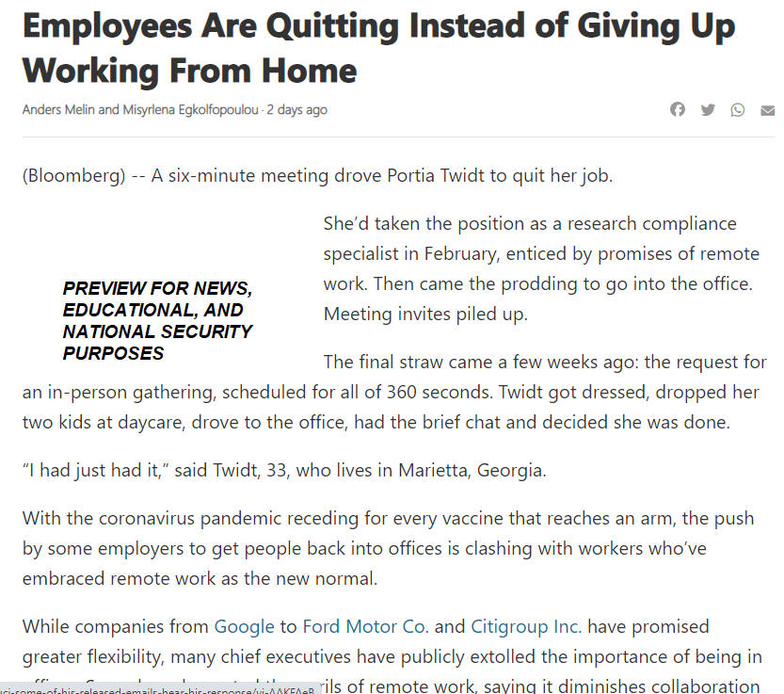Viewport: 784px width, 694px height.
Task: Click the 'greater flexibility, many chief executives' line
Action: click(392, 655)
